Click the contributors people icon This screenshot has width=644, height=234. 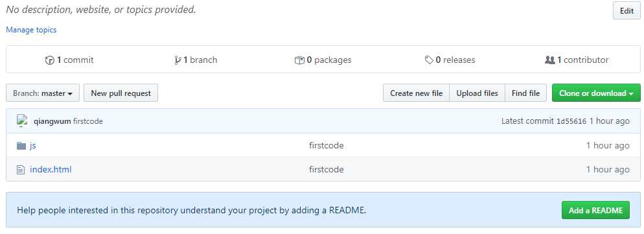[550, 60]
